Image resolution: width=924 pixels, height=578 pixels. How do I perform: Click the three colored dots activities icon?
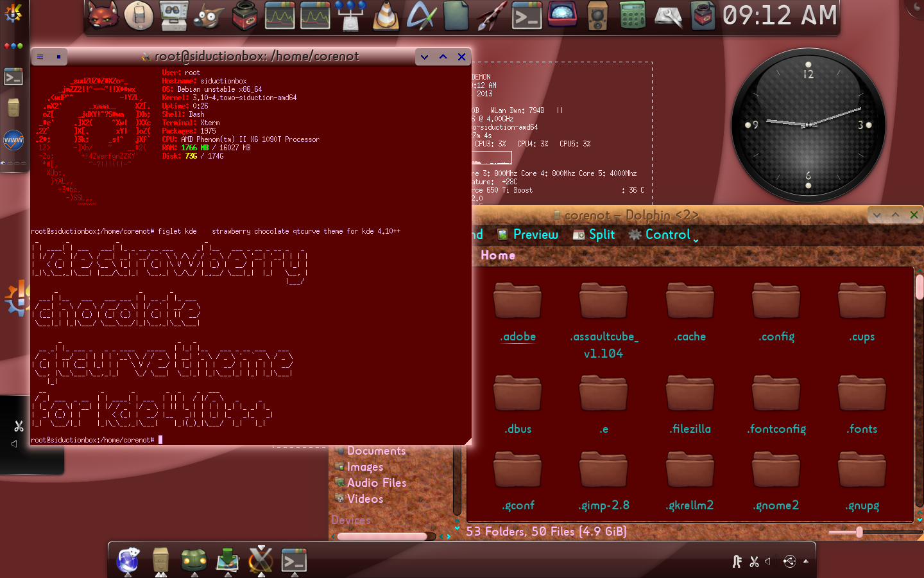[x=13, y=46]
